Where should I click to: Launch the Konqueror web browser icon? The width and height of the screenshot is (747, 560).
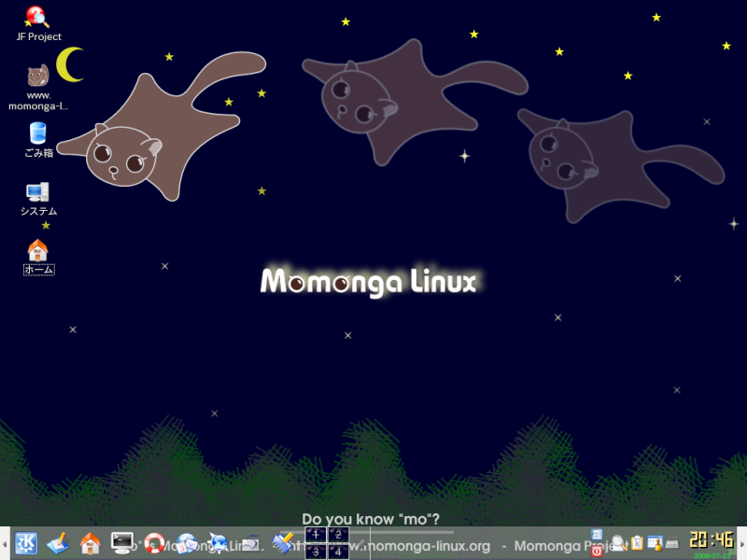(x=218, y=543)
